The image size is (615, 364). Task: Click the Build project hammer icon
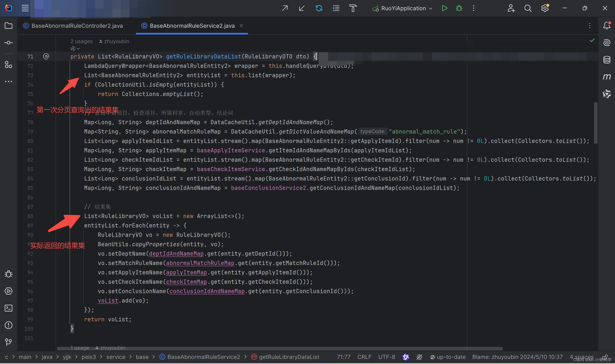point(353,8)
